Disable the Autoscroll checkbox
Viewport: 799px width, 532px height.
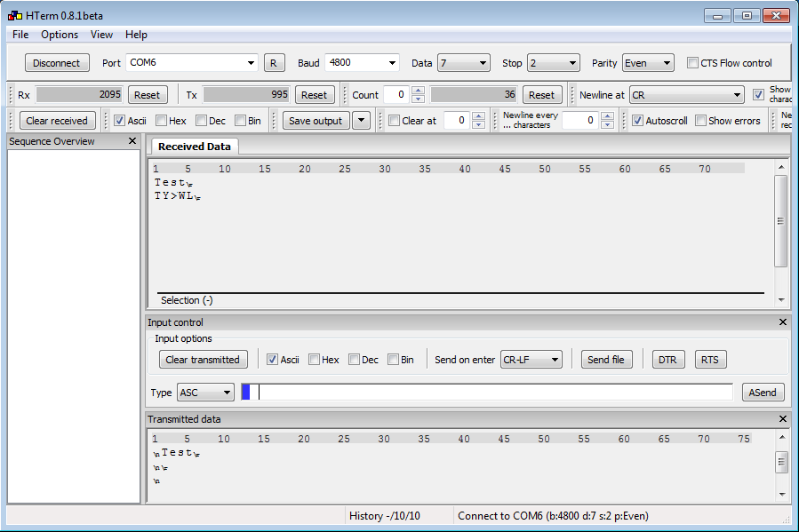(x=637, y=121)
